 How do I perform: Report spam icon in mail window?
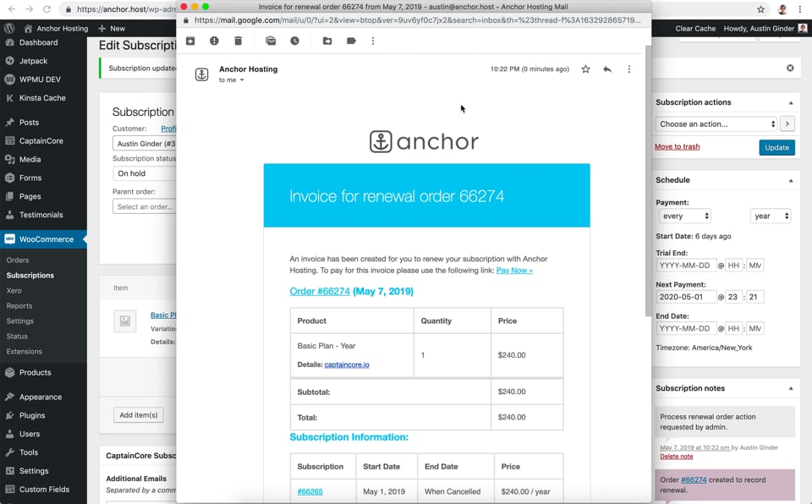click(214, 41)
